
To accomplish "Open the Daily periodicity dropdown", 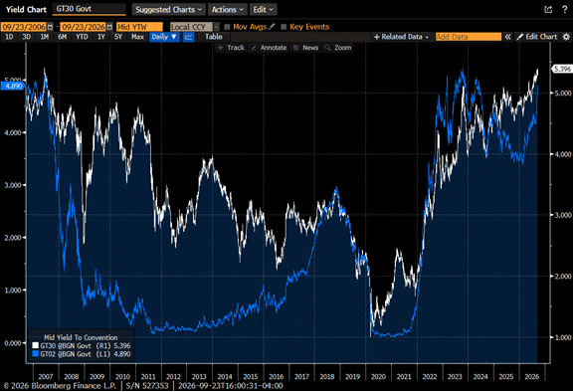I will [164, 37].
